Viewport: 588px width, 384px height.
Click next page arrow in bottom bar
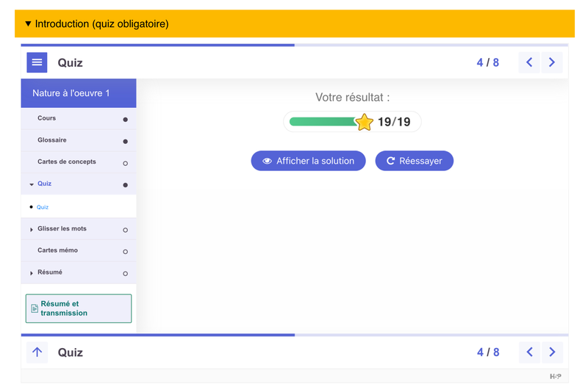(x=552, y=352)
